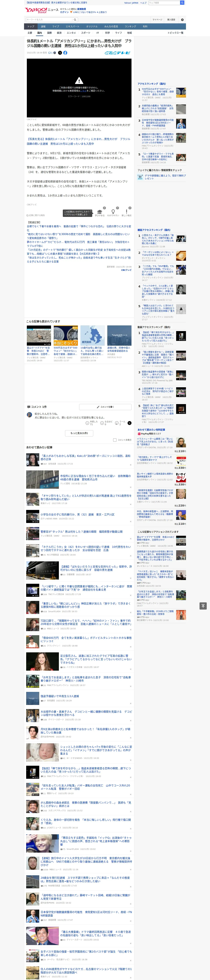The image size is (210, 980).
Task: Open the みんなの意見 navigation tab
Action: pyautogui.click(x=111, y=27)
